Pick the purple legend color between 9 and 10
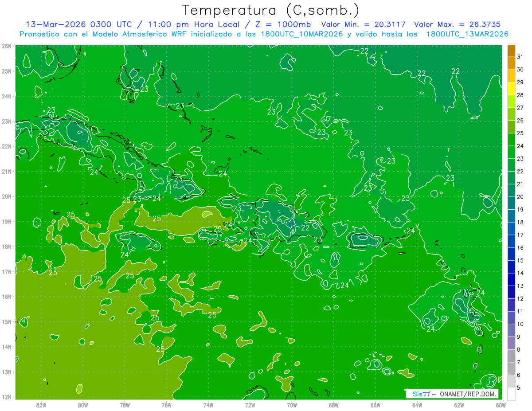The image size is (532, 411). [x=511, y=330]
